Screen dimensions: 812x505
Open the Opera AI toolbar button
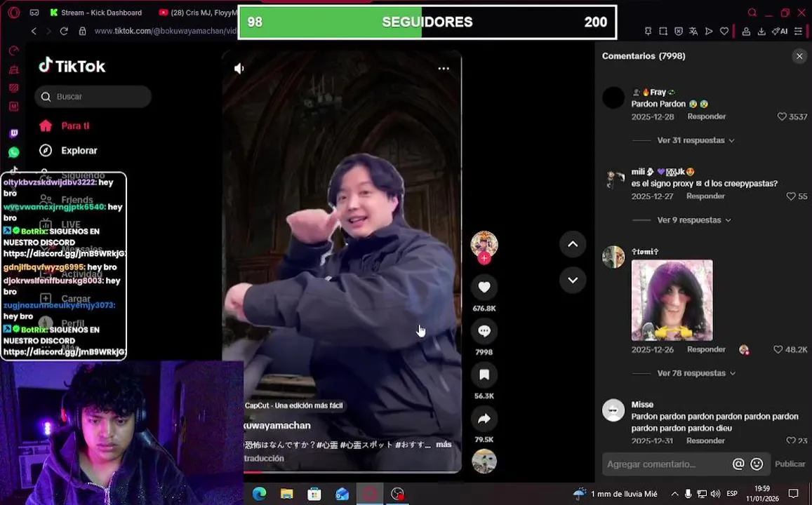[x=780, y=31]
